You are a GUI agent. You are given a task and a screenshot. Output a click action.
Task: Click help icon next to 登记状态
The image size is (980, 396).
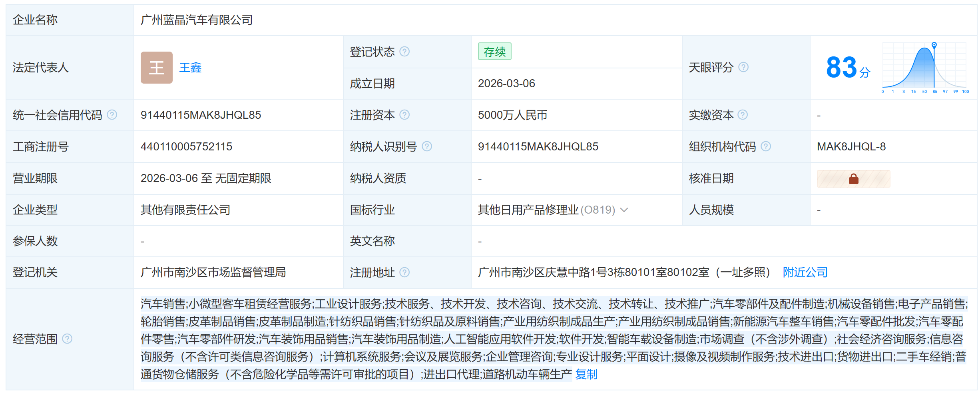pos(404,52)
